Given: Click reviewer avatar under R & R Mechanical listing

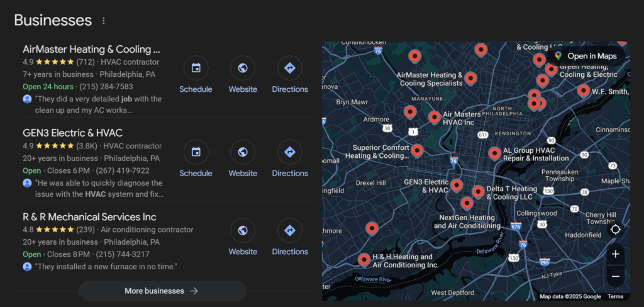Looking at the screenshot, I should [27, 267].
